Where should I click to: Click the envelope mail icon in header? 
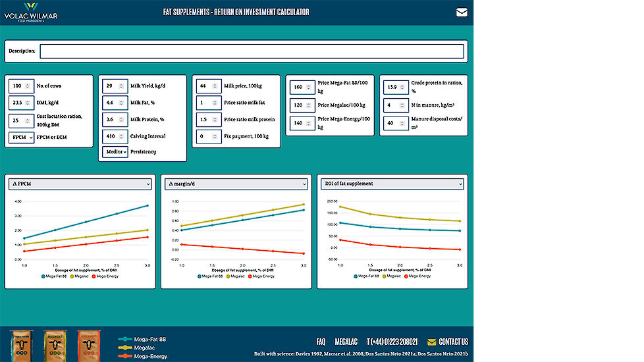coord(462,12)
